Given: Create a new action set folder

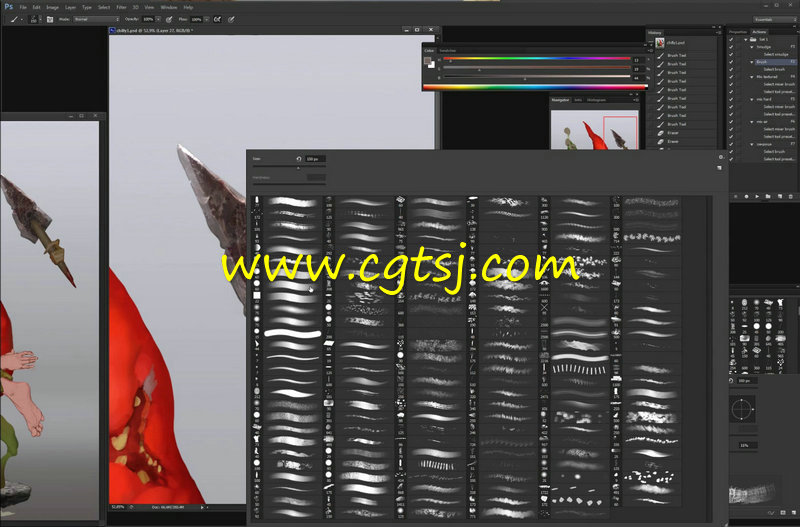Looking at the screenshot, I should pos(768,196).
